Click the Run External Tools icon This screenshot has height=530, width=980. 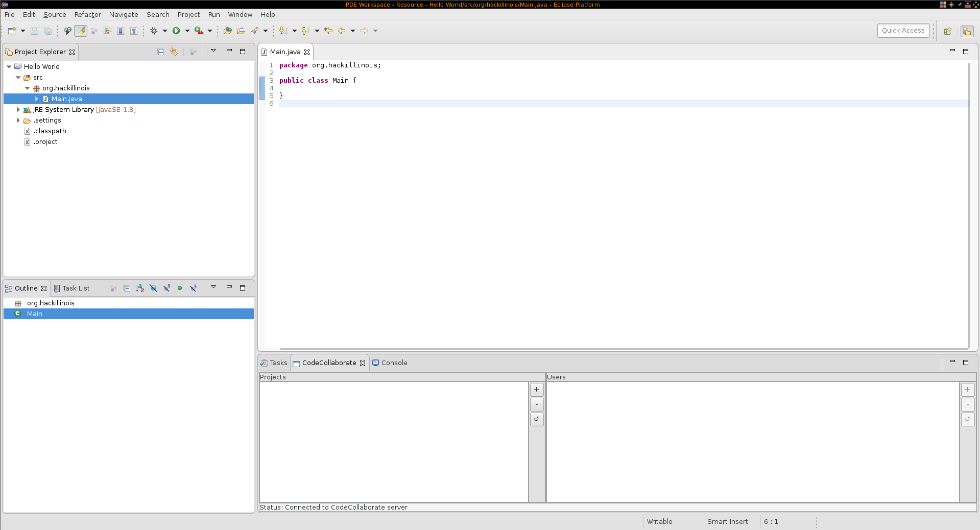pyautogui.click(x=199, y=31)
